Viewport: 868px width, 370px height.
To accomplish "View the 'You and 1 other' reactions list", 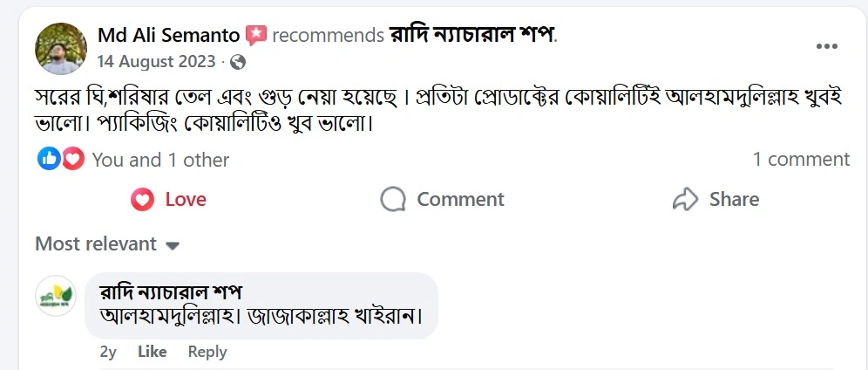I will coord(160,160).
